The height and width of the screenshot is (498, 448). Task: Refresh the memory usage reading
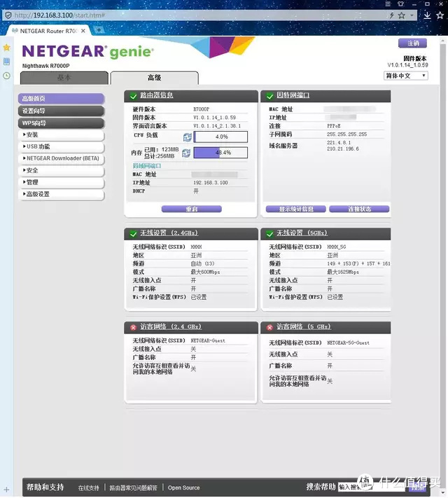[x=186, y=153]
